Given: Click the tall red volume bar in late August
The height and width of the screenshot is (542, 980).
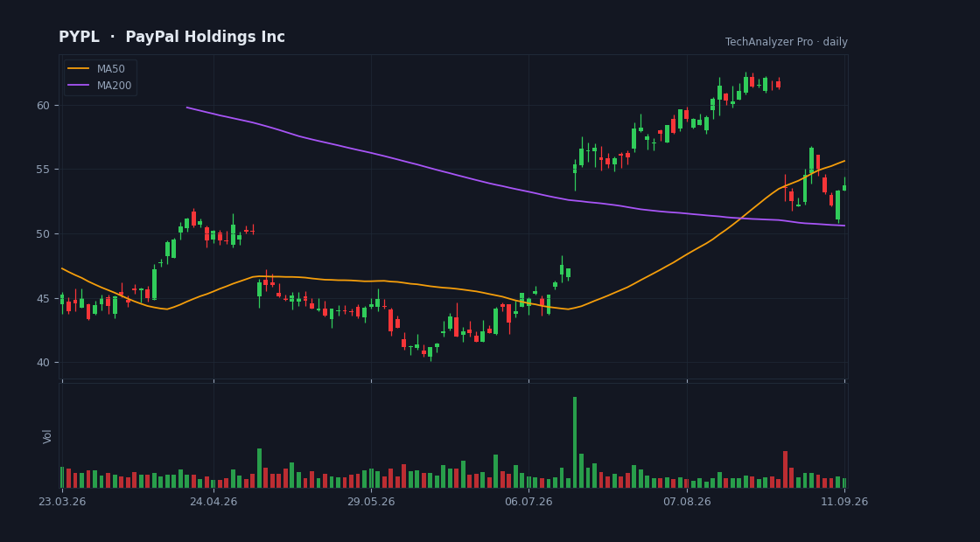Looking at the screenshot, I should 785,469.
